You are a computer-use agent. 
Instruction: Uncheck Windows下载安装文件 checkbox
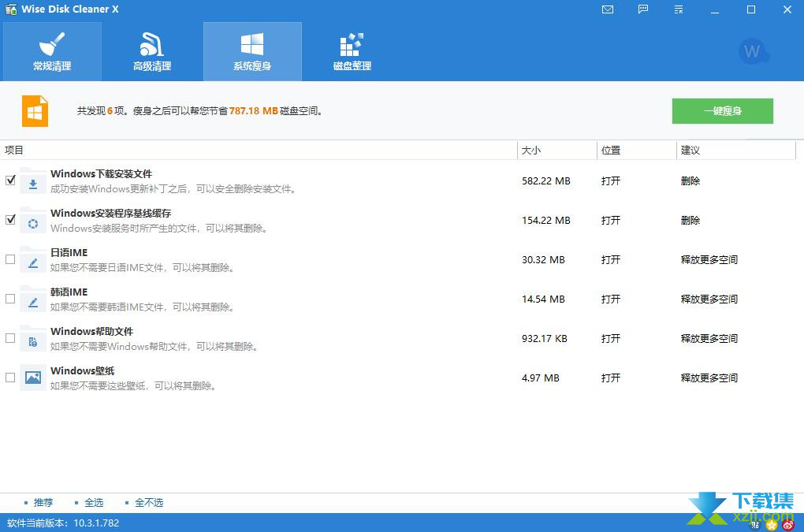click(10, 180)
